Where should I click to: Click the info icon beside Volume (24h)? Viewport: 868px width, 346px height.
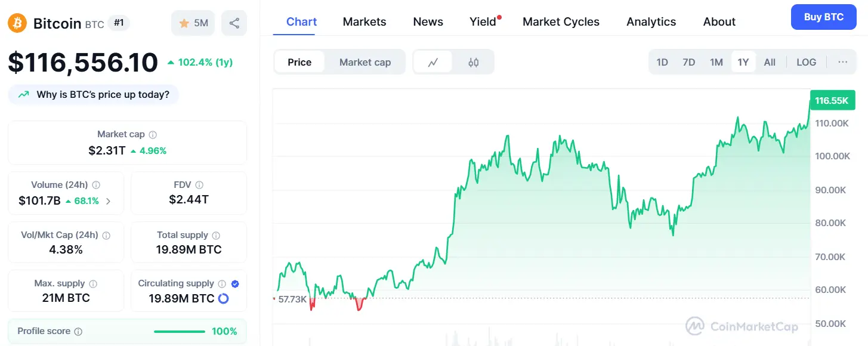96,185
